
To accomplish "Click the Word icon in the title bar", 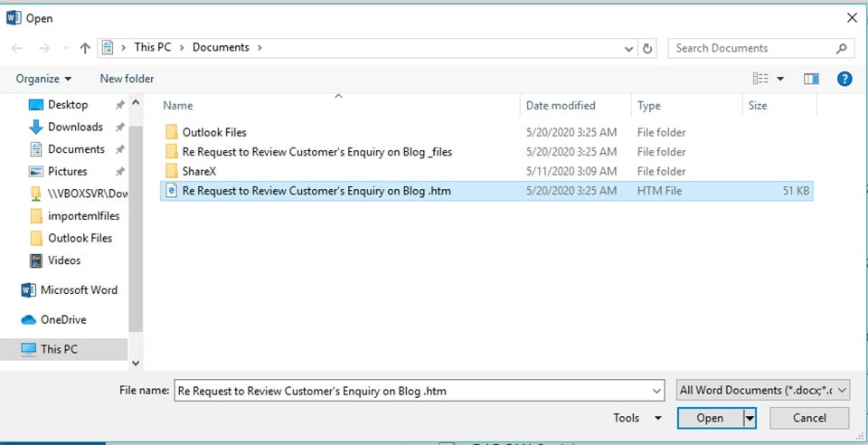I will (x=14, y=18).
